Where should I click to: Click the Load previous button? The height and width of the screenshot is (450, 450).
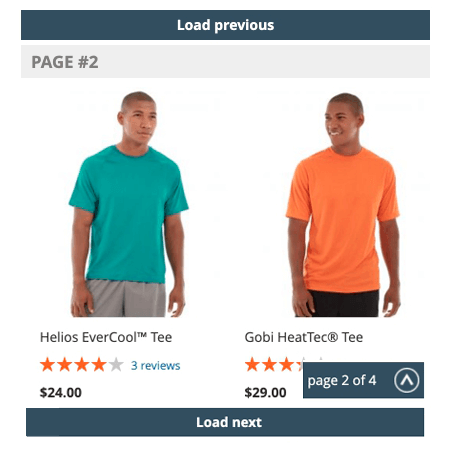coord(225,25)
